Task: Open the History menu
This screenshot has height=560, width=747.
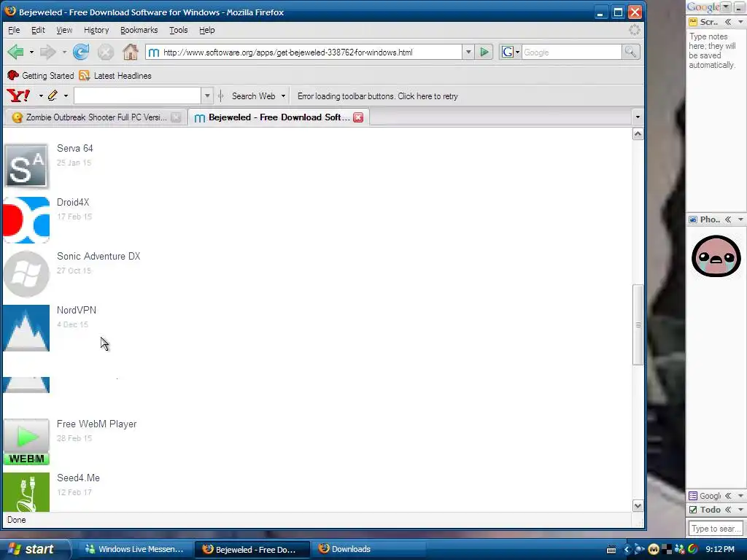Action: click(x=96, y=30)
